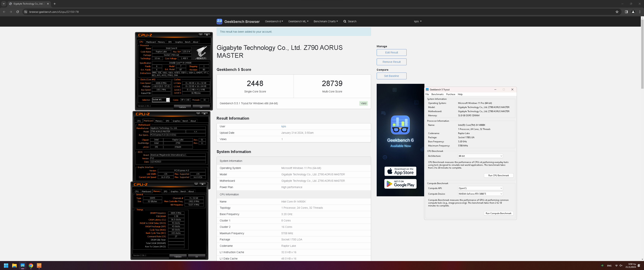Click the Geekbench Browser logo icon

(219, 22)
